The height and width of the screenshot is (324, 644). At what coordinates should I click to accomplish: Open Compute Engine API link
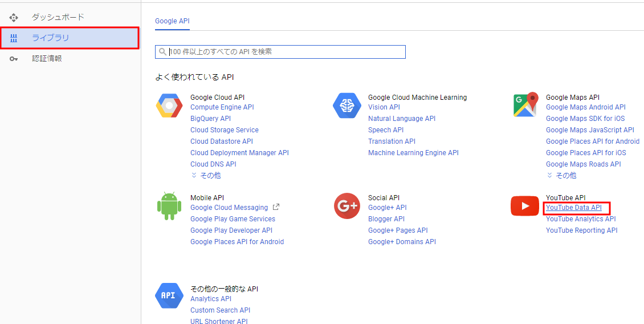(x=222, y=107)
